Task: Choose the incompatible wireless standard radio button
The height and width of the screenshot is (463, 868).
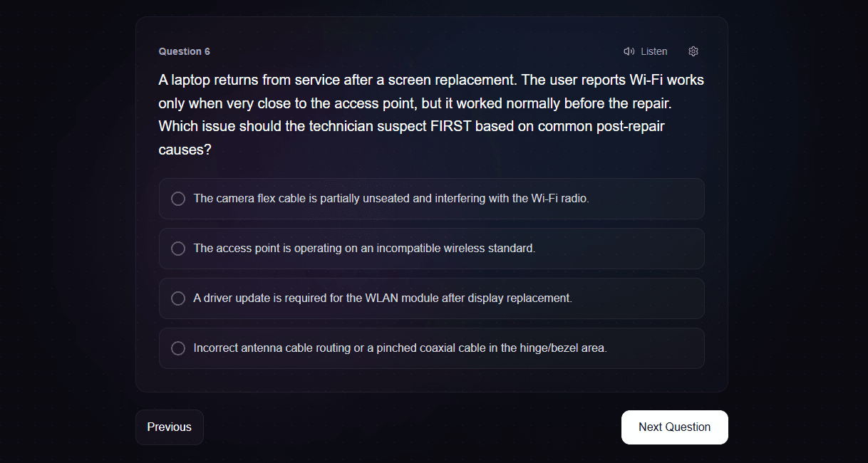Action: [178, 249]
